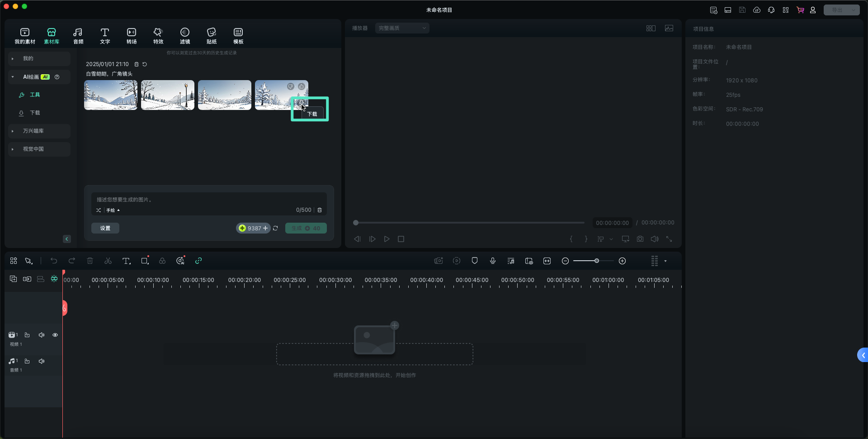
Task: Open the 音频 audio tab
Action: pos(78,35)
